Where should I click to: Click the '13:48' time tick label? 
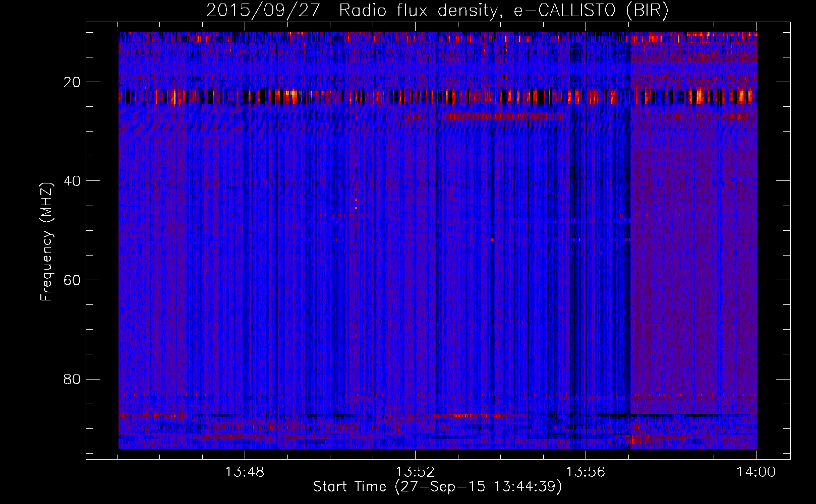point(245,472)
